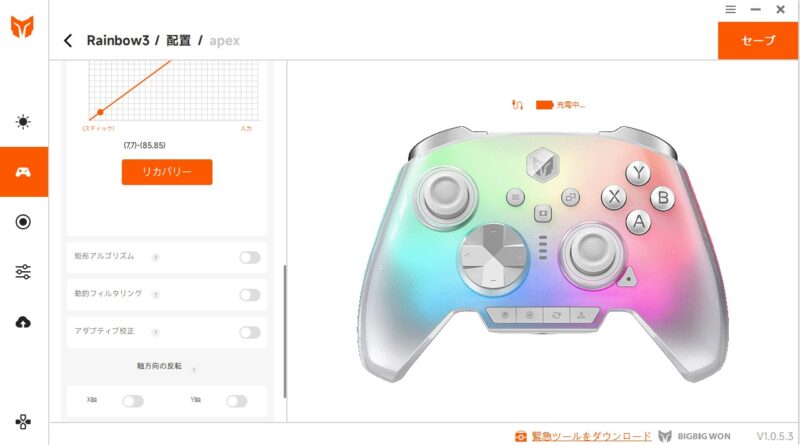The width and height of the screenshot is (800, 445).
Task: Open the button-layout icon at sidebar bottom
Action: (23, 422)
